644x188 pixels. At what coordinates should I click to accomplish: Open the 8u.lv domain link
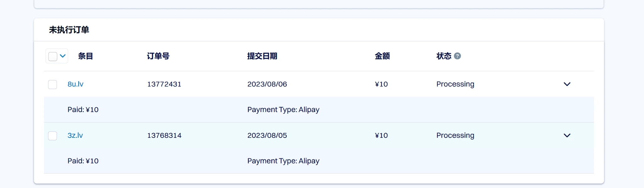(x=75, y=84)
